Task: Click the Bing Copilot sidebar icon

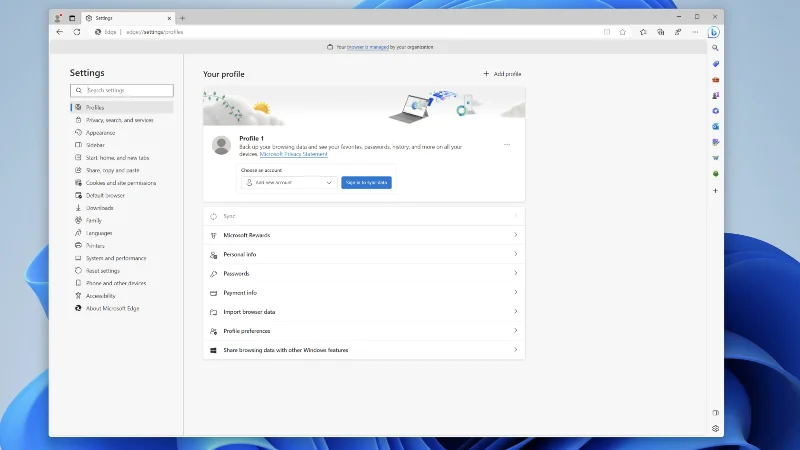Action: click(x=713, y=32)
